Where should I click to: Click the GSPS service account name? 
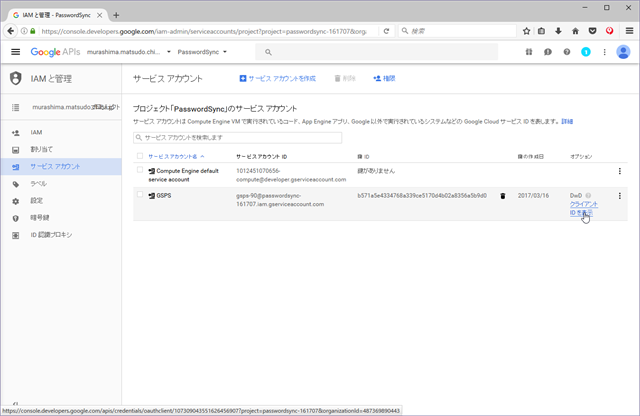tap(164, 196)
